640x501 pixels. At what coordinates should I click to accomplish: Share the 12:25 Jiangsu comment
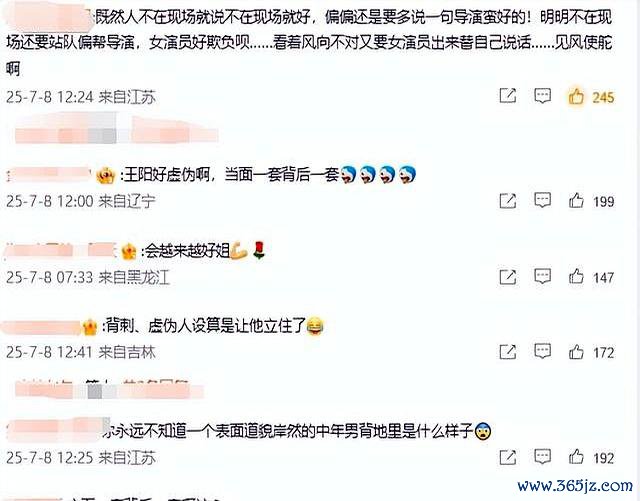[508, 457]
